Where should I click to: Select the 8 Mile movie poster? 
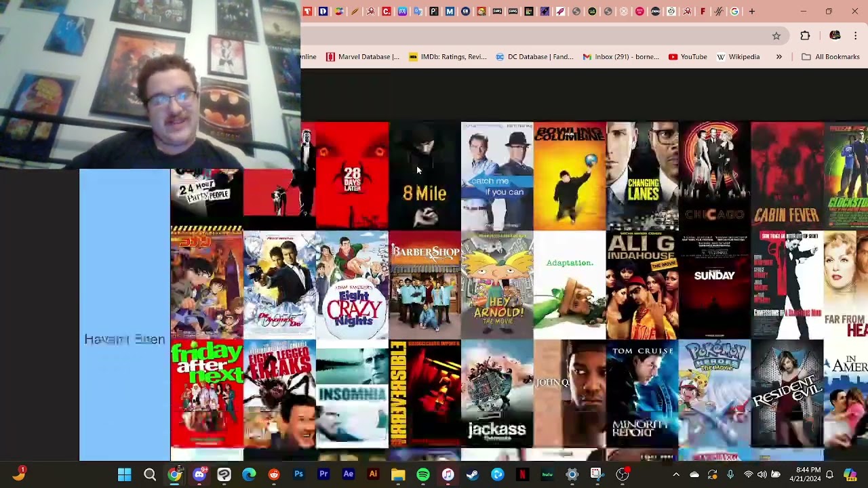click(x=425, y=176)
